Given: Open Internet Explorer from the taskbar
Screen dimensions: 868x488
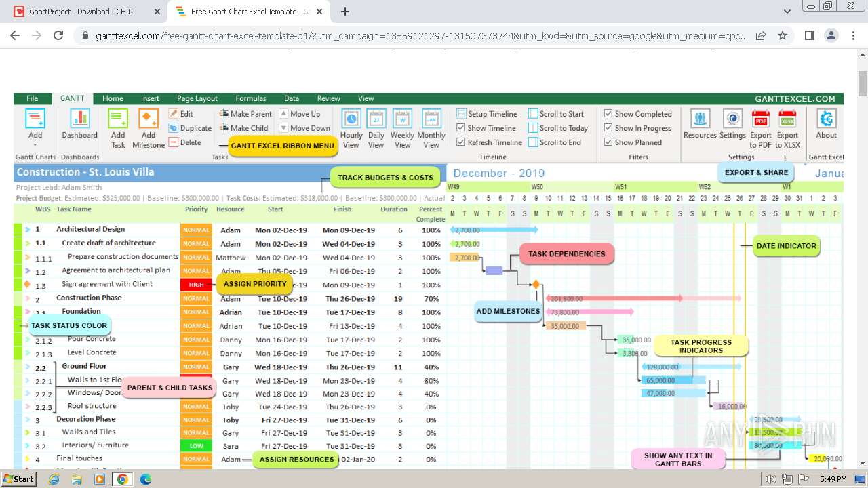Looking at the screenshot, I should tap(54, 479).
